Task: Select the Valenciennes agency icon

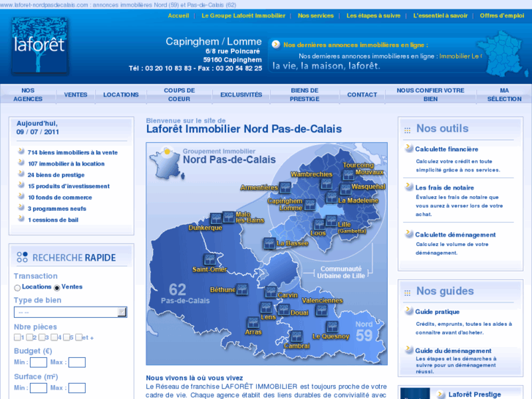Action: [321, 310]
